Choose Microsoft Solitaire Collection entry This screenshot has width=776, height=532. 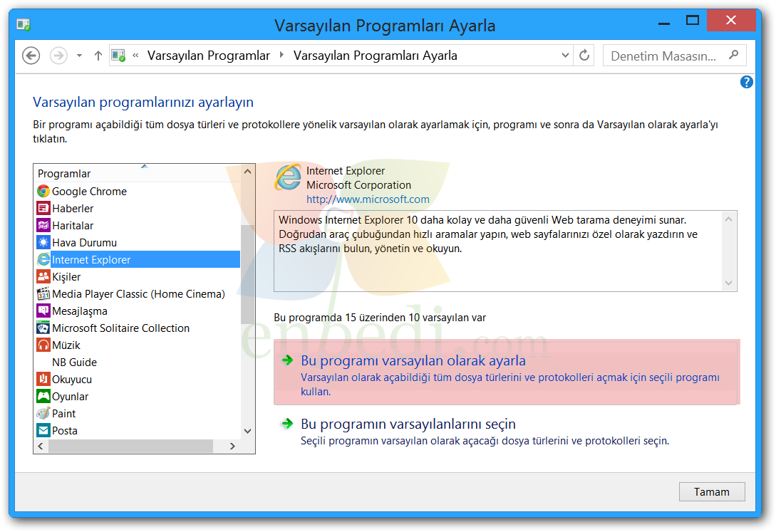pyautogui.click(x=137, y=328)
